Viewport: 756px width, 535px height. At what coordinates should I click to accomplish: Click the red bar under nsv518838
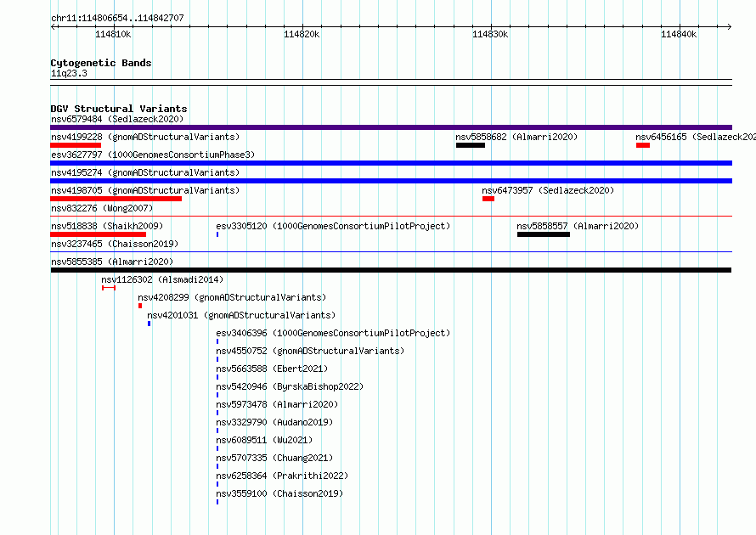click(98, 234)
